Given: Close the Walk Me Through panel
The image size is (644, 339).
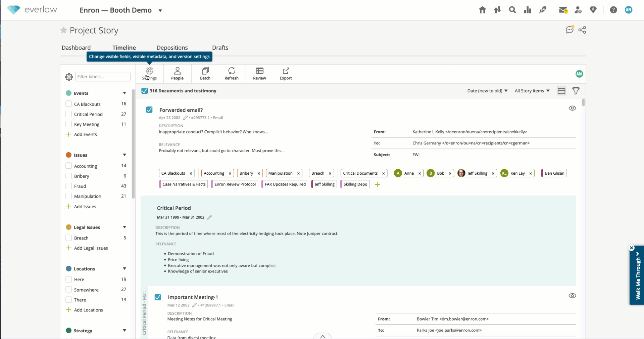Looking at the screenshot, I should tap(632, 248).
